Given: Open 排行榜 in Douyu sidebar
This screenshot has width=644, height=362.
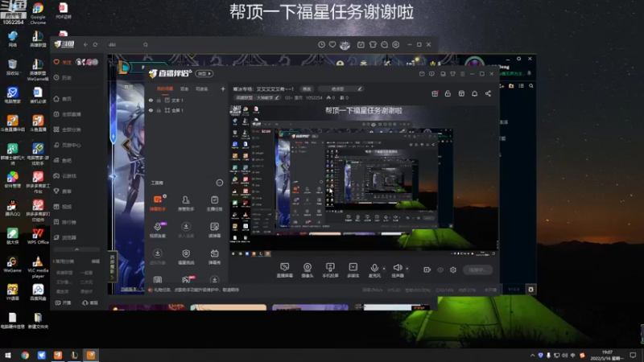Looking at the screenshot, I should [x=65, y=222].
